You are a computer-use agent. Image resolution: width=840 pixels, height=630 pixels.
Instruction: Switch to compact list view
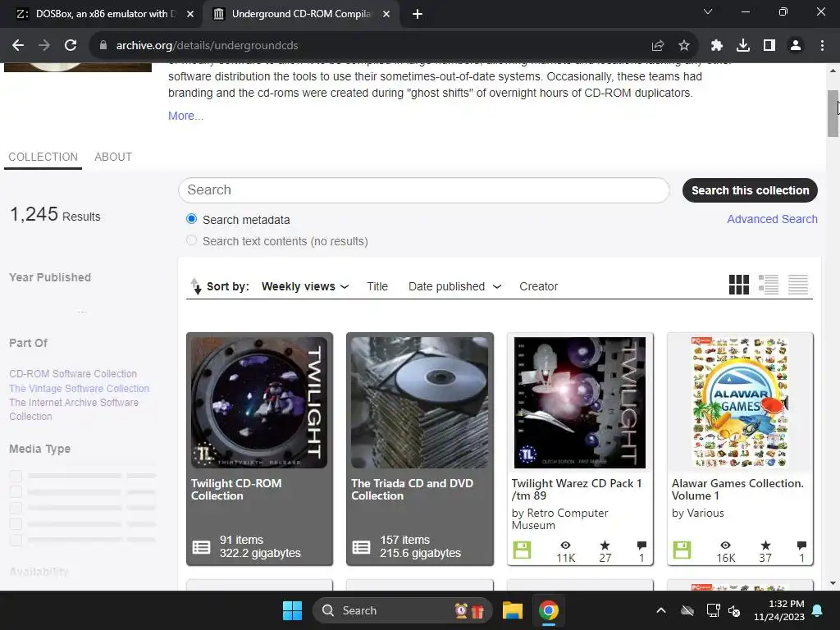click(x=797, y=285)
